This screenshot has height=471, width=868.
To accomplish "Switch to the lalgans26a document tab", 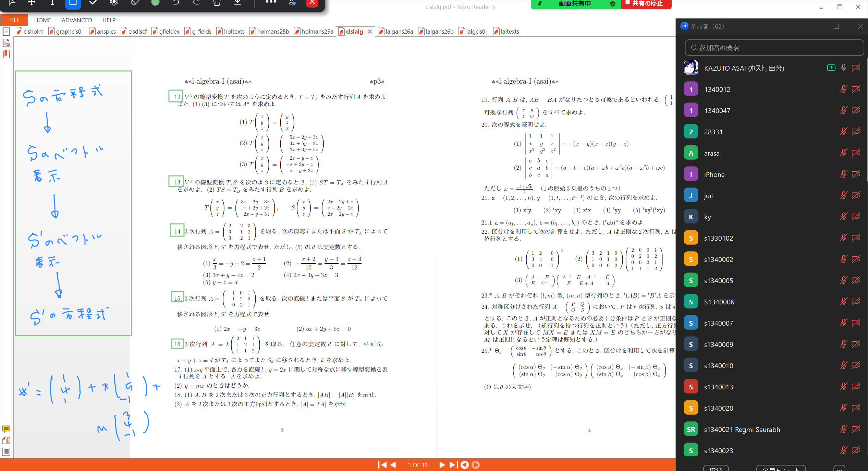I will 396,32.
